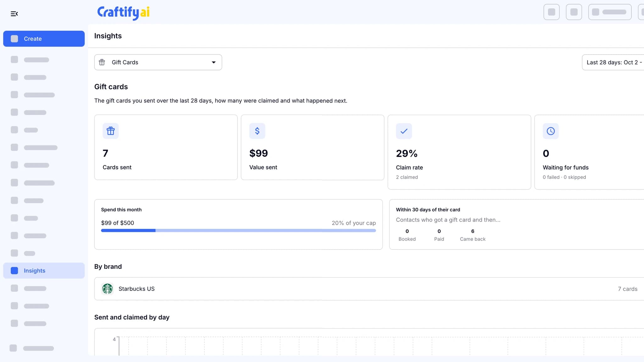Image resolution: width=644 pixels, height=362 pixels.
Task: Open the Starbucks US brand row
Action: coord(369,289)
